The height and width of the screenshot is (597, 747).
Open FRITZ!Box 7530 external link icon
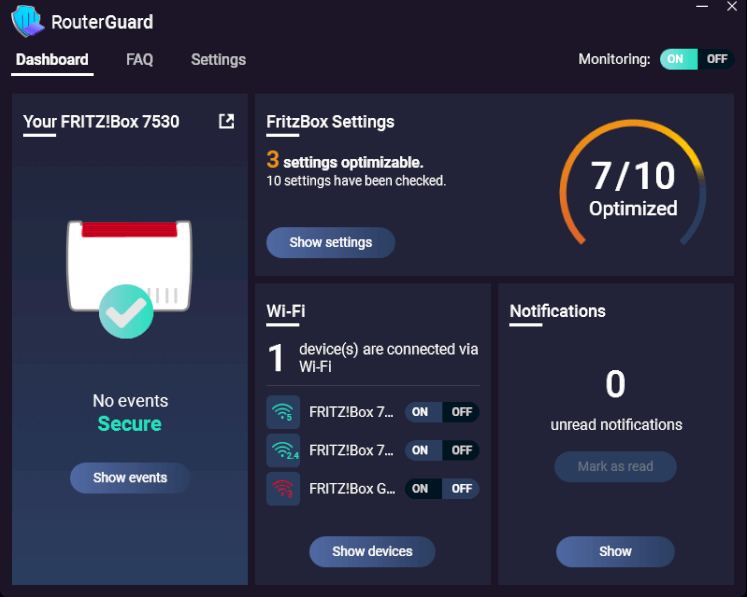(226, 121)
